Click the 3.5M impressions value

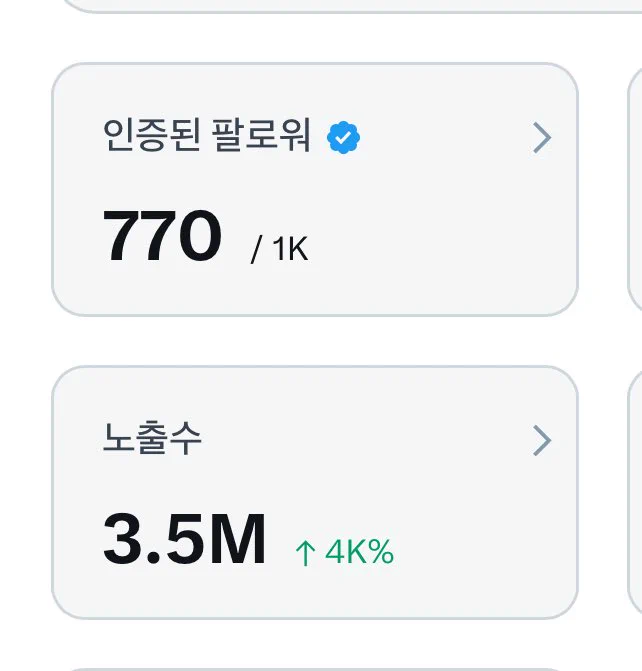tap(184, 538)
